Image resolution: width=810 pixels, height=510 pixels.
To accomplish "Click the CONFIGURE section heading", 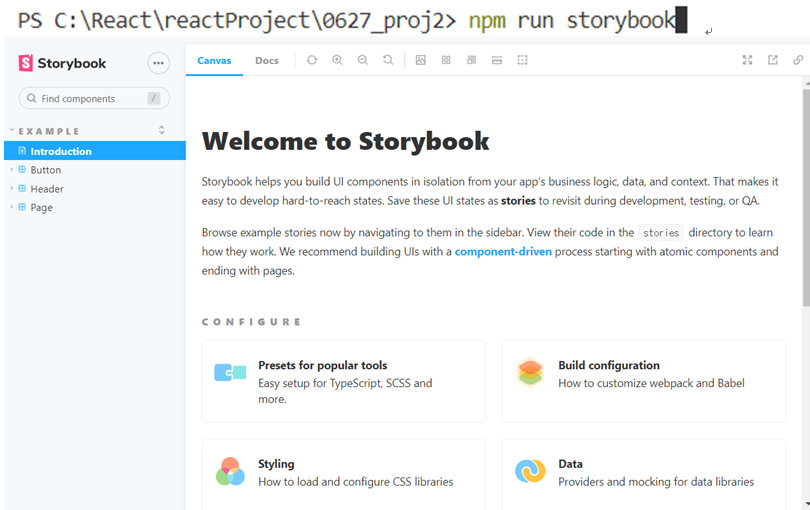I will [x=251, y=322].
